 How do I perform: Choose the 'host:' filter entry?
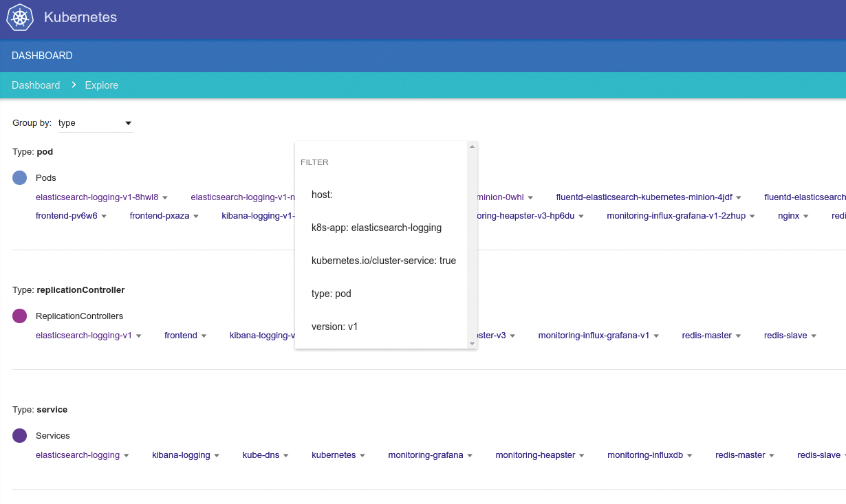pos(381,195)
